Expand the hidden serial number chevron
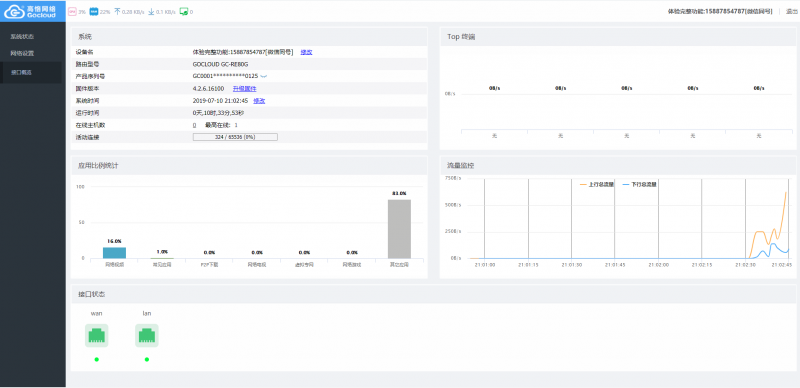 [263, 76]
